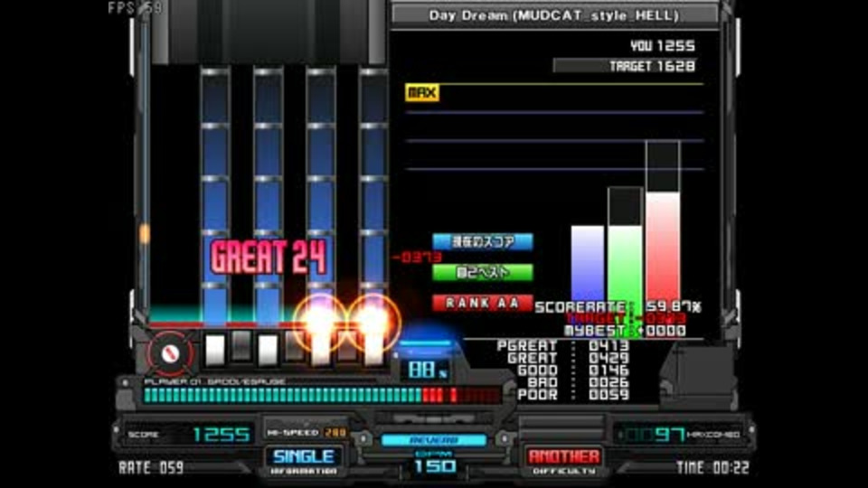The height and width of the screenshot is (488, 868).
Task: Click the SCORE 1255 panel
Action: click(188, 435)
